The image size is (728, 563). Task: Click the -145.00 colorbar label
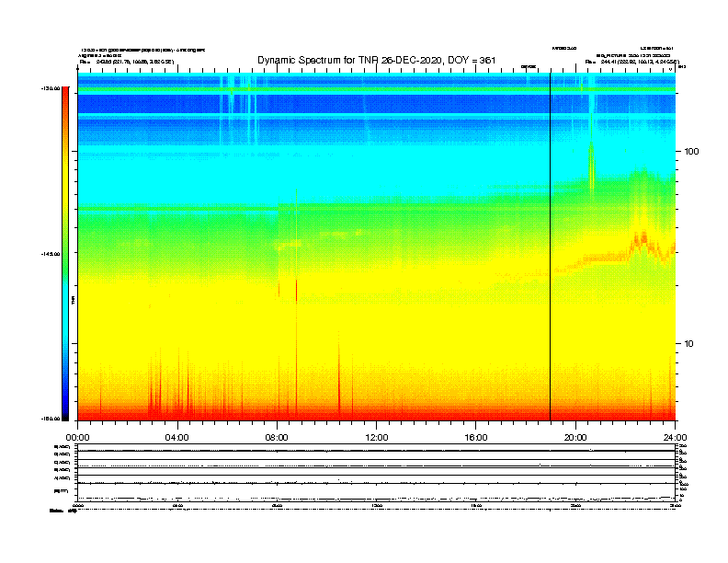click(51, 254)
